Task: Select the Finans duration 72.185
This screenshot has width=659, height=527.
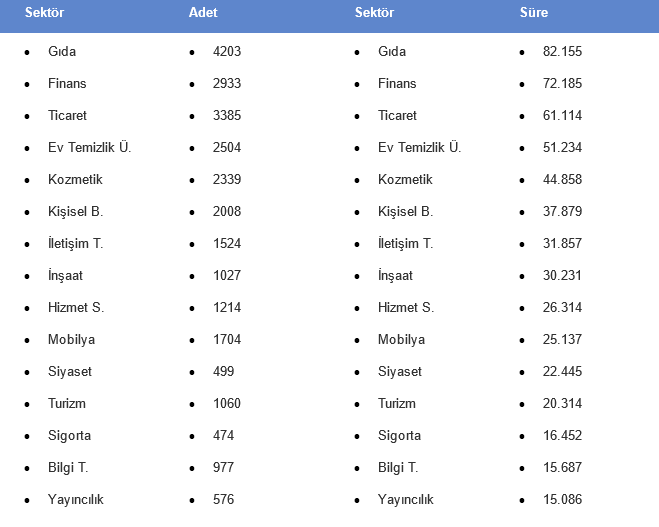Action: (x=563, y=83)
